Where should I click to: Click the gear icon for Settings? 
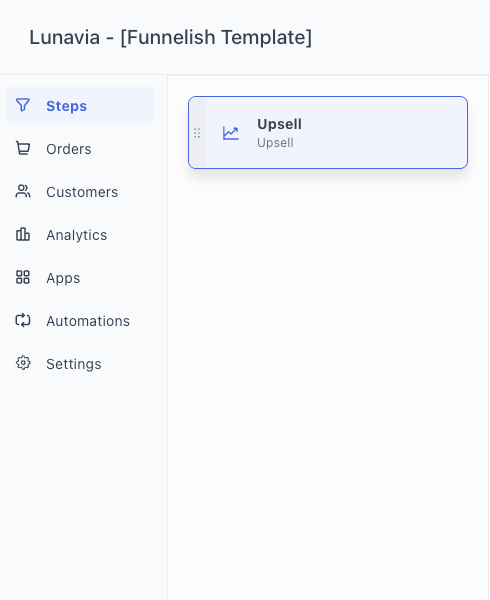tap(23, 363)
